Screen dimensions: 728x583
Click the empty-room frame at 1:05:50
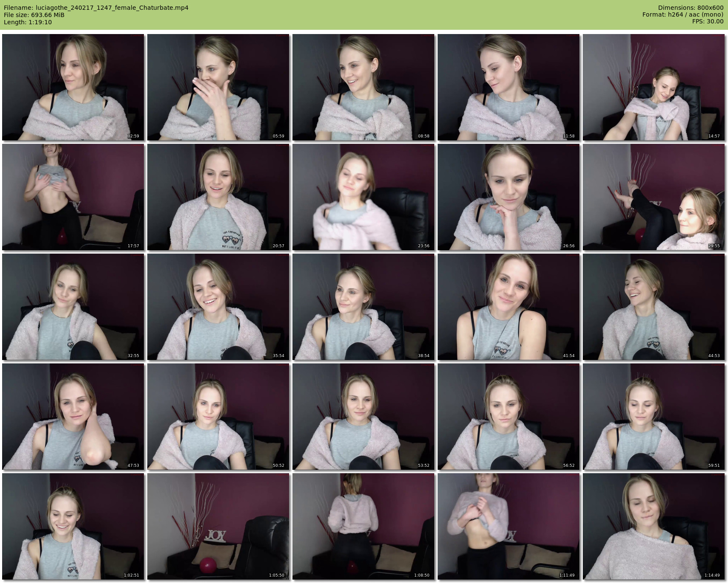click(218, 526)
